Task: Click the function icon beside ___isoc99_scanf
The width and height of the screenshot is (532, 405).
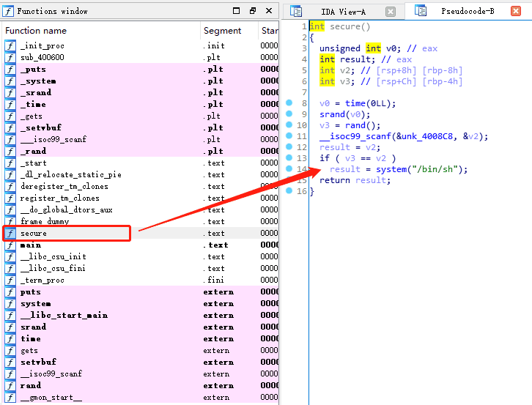Action: tap(10, 139)
